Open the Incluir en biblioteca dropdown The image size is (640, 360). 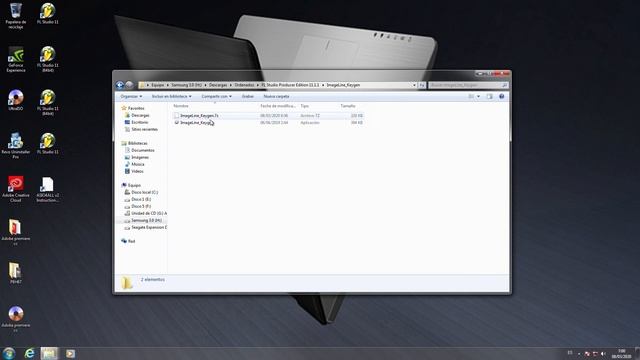[x=171, y=96]
